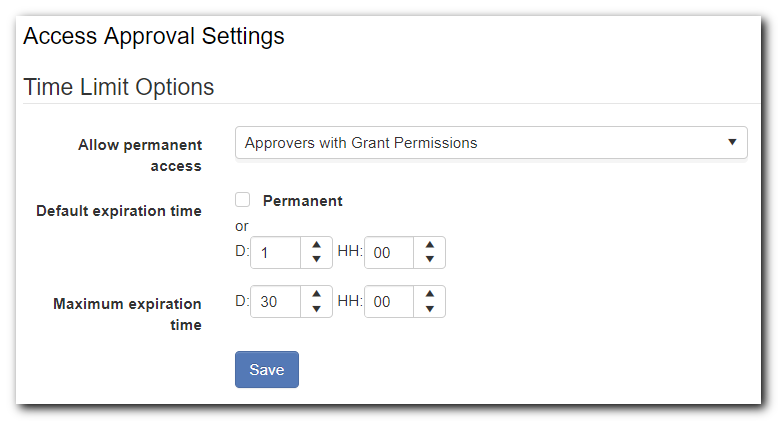Decrease maximum expiration hours with down arrow
This screenshot has height=421, width=778.
pyautogui.click(x=430, y=309)
